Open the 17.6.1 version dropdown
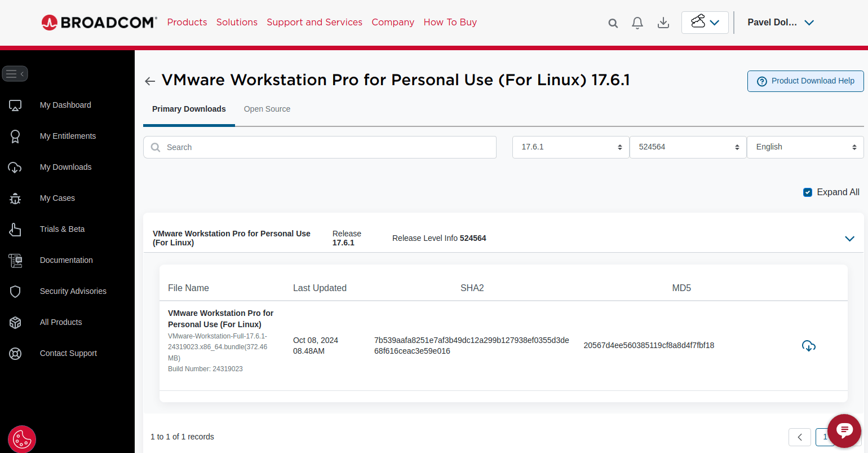The width and height of the screenshot is (868, 453). click(x=570, y=147)
